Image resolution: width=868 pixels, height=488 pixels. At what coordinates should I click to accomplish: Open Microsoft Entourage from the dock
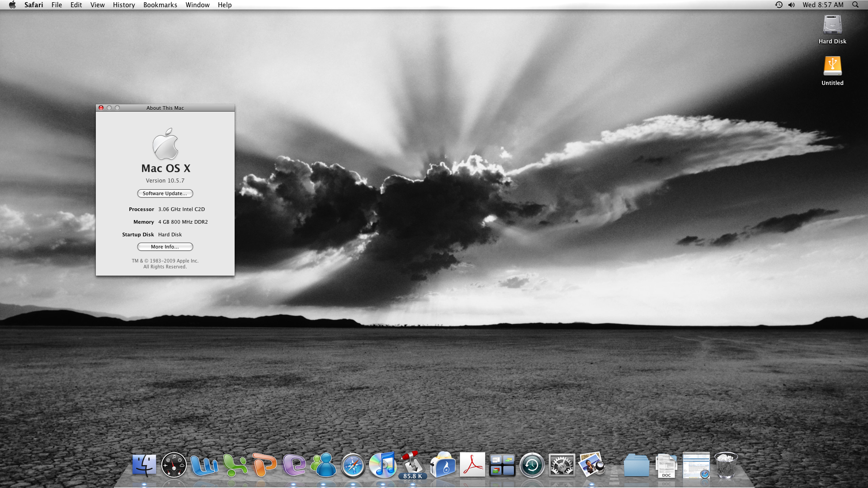pos(294,465)
